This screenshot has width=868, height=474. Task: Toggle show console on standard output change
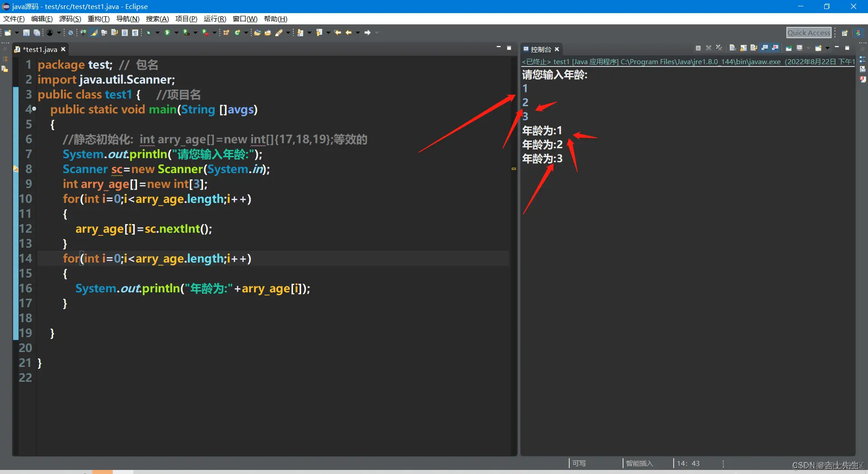(x=765, y=48)
